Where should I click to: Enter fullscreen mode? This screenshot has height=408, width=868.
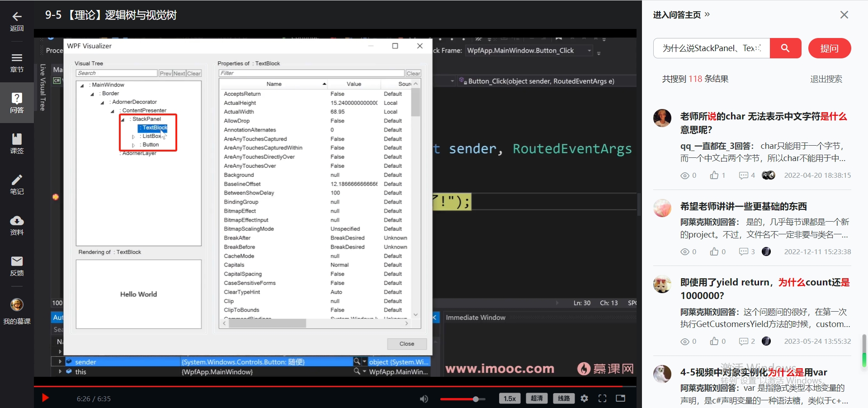[603, 399]
